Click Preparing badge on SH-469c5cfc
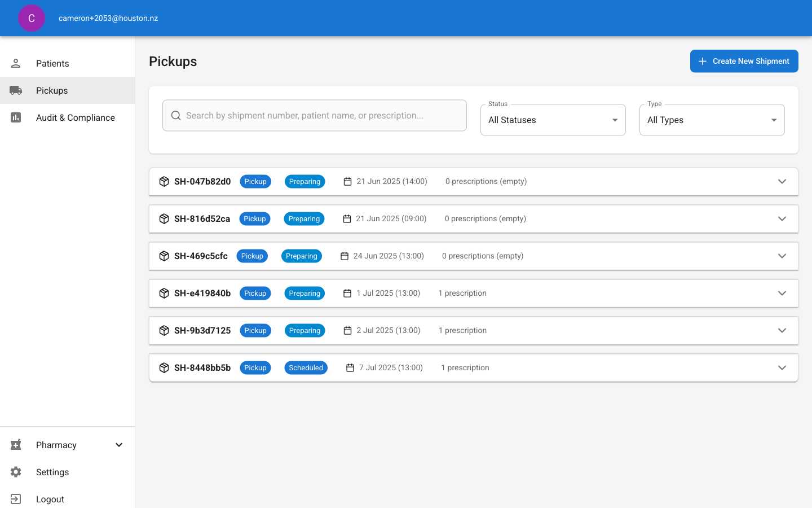812x508 pixels. 302,256
